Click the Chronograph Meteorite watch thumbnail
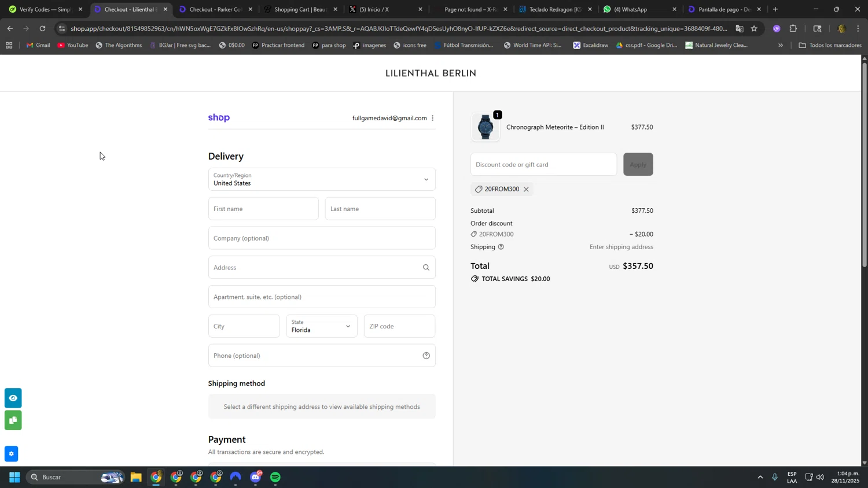 tap(486, 127)
